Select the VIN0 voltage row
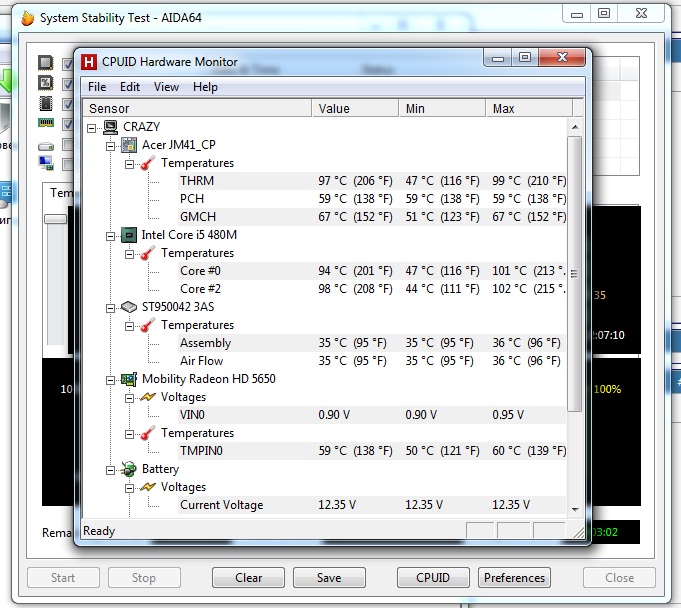Screen dimensions: 681x608 (x=372, y=415)
